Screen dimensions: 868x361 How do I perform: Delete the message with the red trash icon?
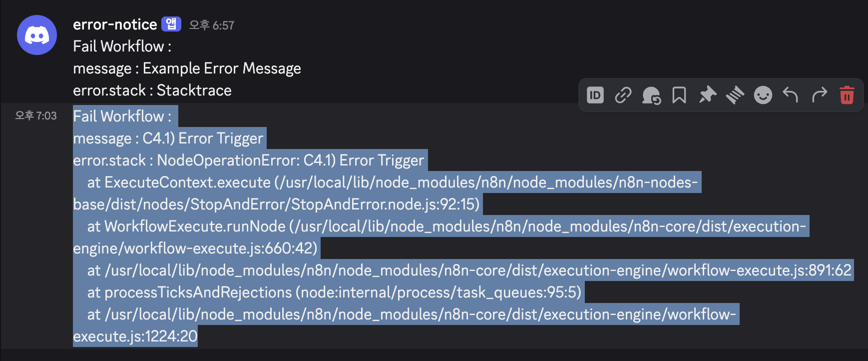click(x=847, y=95)
